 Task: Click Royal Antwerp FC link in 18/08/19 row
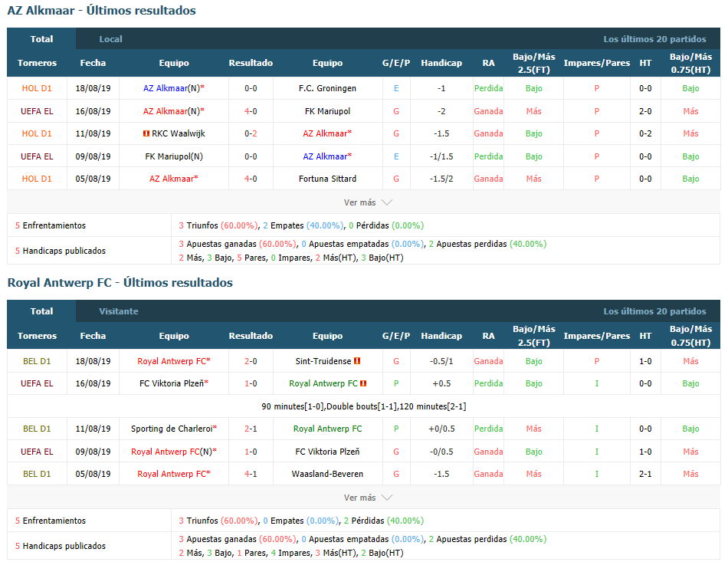coord(172,361)
